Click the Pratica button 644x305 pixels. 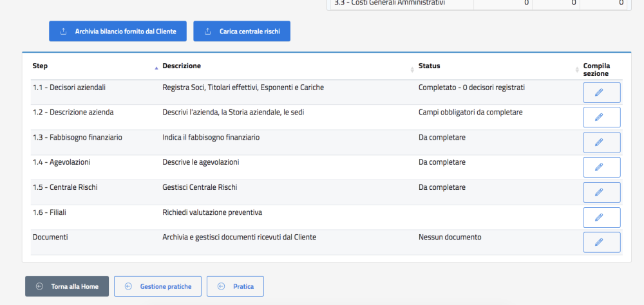pos(235,286)
